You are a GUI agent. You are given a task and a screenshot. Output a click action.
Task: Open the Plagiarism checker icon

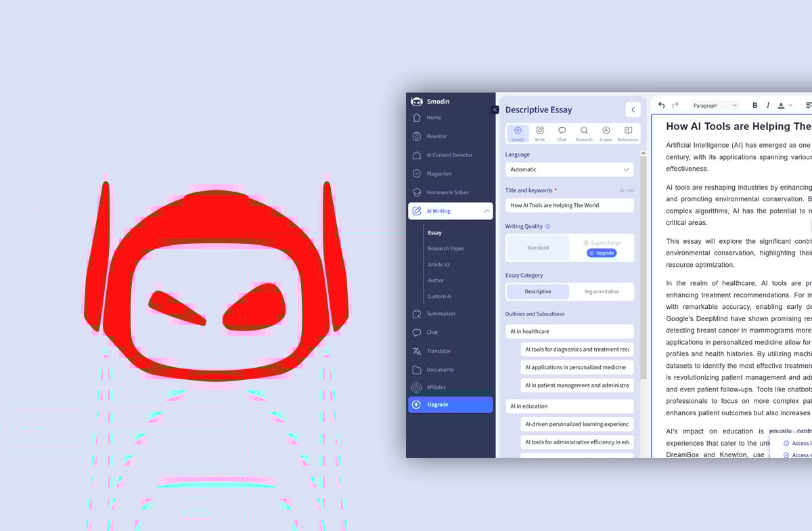[x=417, y=173]
